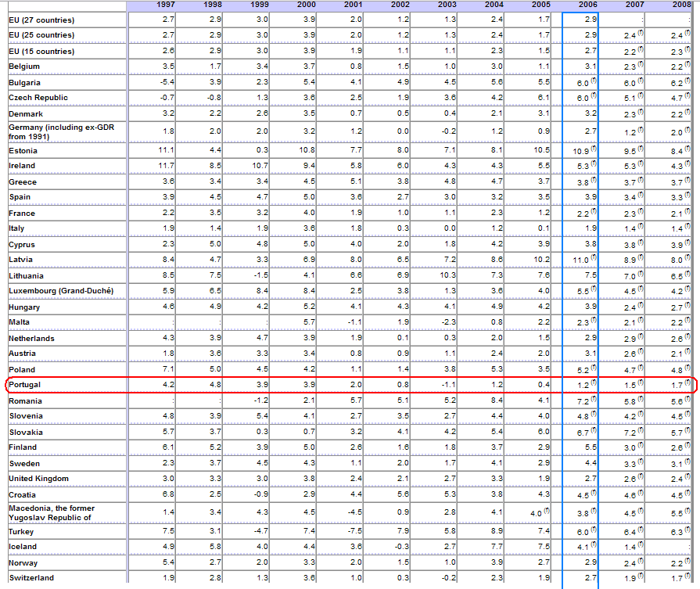Select the Italy row label
Screen dimensions: 700x589
[16, 228]
